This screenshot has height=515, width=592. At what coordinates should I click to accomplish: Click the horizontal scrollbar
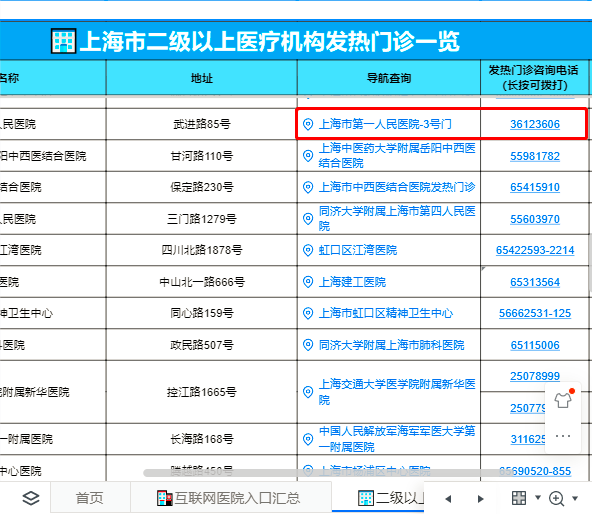[321, 473]
